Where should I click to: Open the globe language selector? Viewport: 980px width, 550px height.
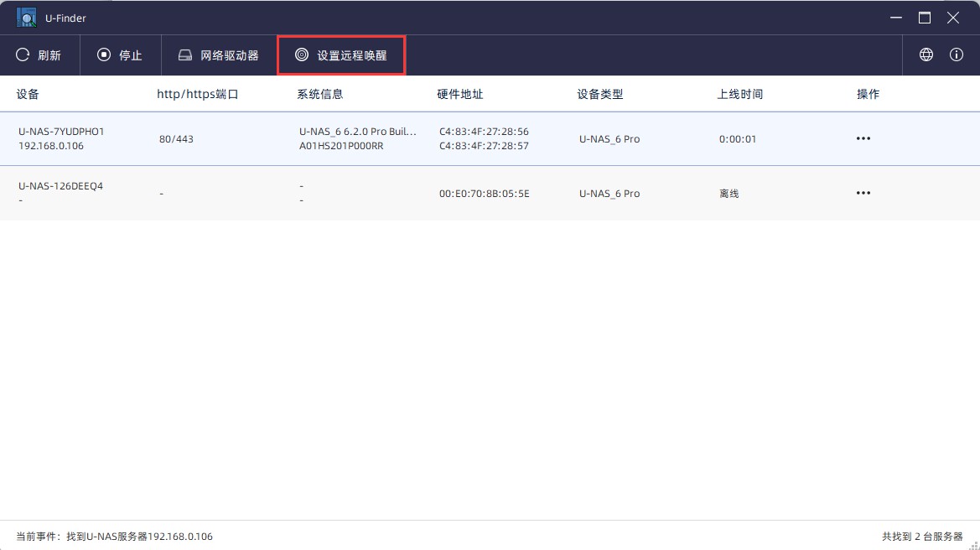coord(926,55)
